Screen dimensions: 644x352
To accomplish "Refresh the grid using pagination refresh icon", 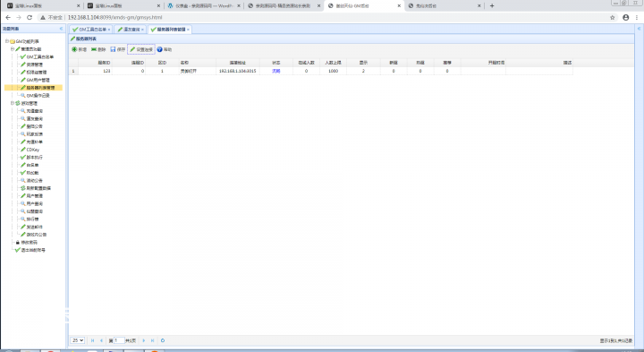I will point(163,340).
